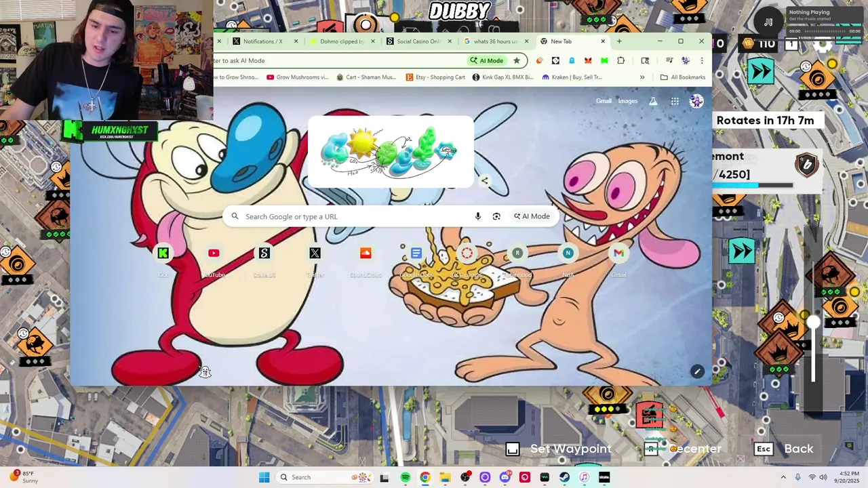Click the address bar text field
Viewport: 868px width, 488px height.
339,60
